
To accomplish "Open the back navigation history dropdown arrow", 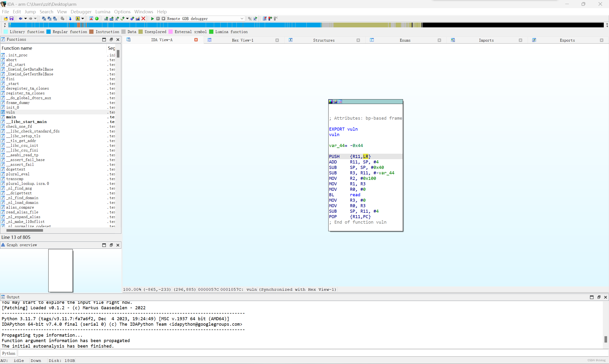I will coord(25,19).
